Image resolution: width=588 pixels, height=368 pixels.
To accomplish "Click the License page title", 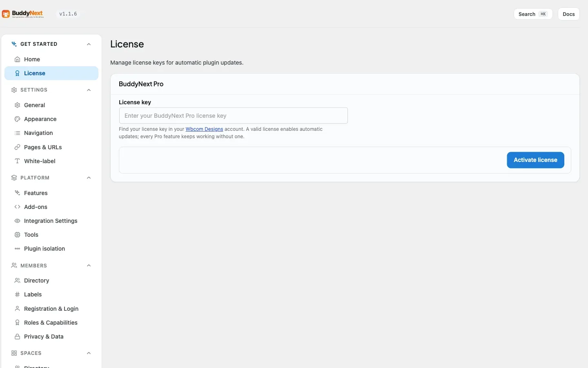I will pos(127,44).
